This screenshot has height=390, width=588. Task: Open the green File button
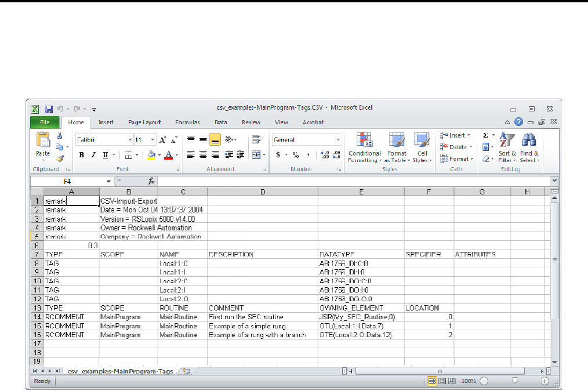(x=45, y=122)
